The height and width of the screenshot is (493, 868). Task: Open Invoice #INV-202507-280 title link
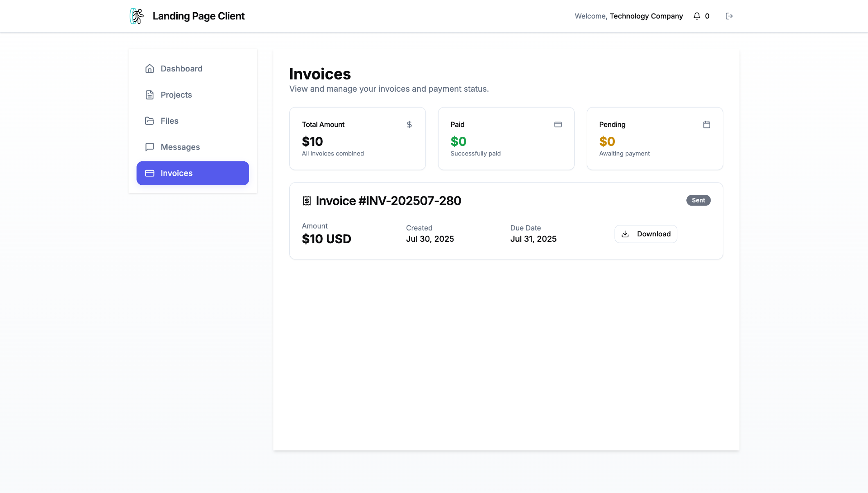point(388,200)
